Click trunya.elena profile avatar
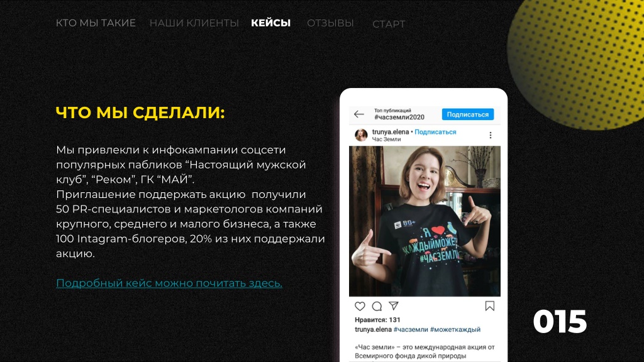 point(361,135)
